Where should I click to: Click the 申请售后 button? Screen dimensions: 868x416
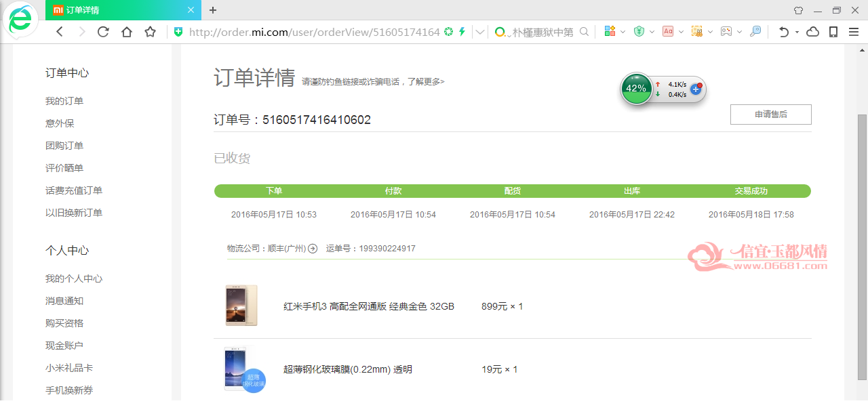click(x=771, y=115)
